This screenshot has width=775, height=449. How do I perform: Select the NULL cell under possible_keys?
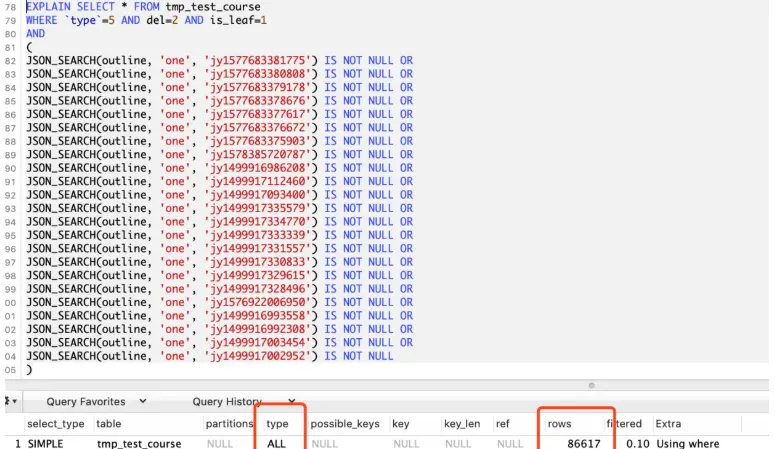(325, 444)
